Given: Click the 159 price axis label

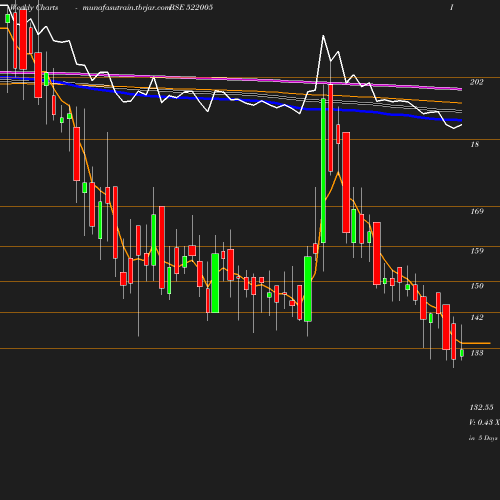Looking at the screenshot, I should click(x=477, y=251).
